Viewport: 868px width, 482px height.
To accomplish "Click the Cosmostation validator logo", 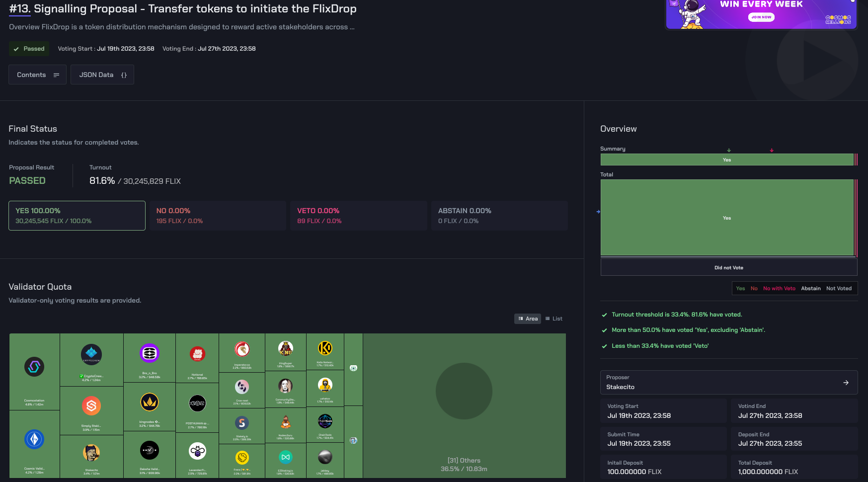I will point(34,367).
